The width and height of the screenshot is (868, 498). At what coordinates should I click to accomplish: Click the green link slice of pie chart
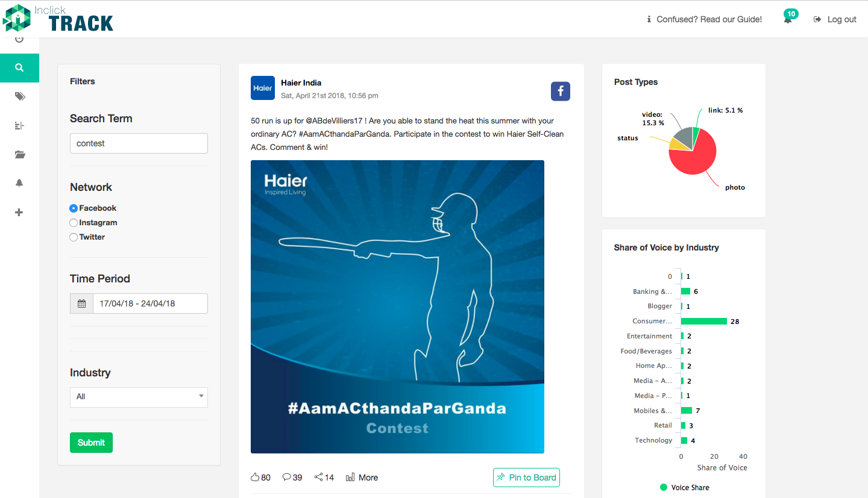tap(696, 134)
